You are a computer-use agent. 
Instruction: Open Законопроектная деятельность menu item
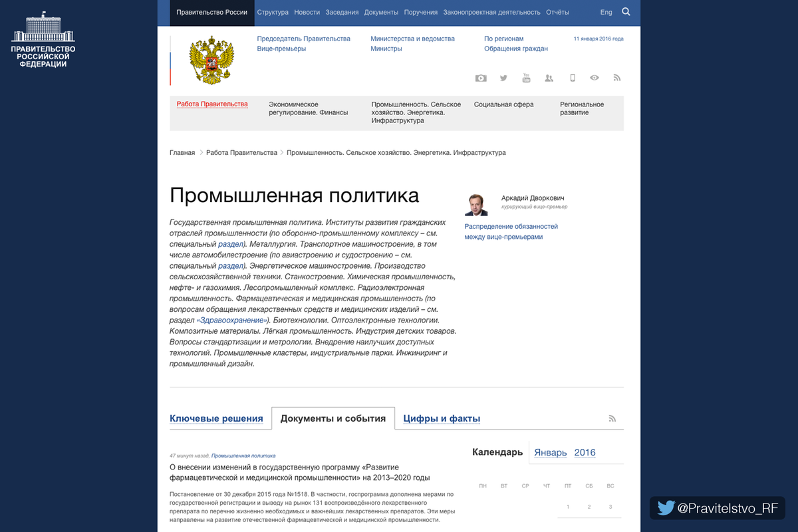491,12
